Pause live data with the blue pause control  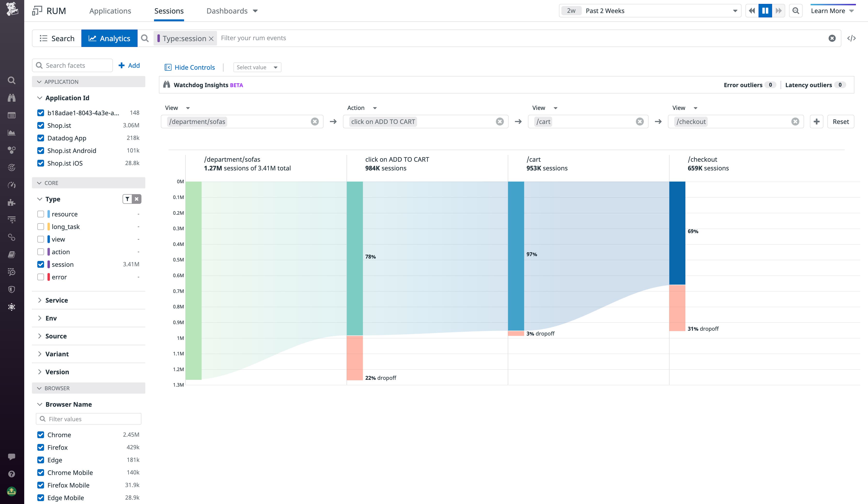tap(765, 11)
